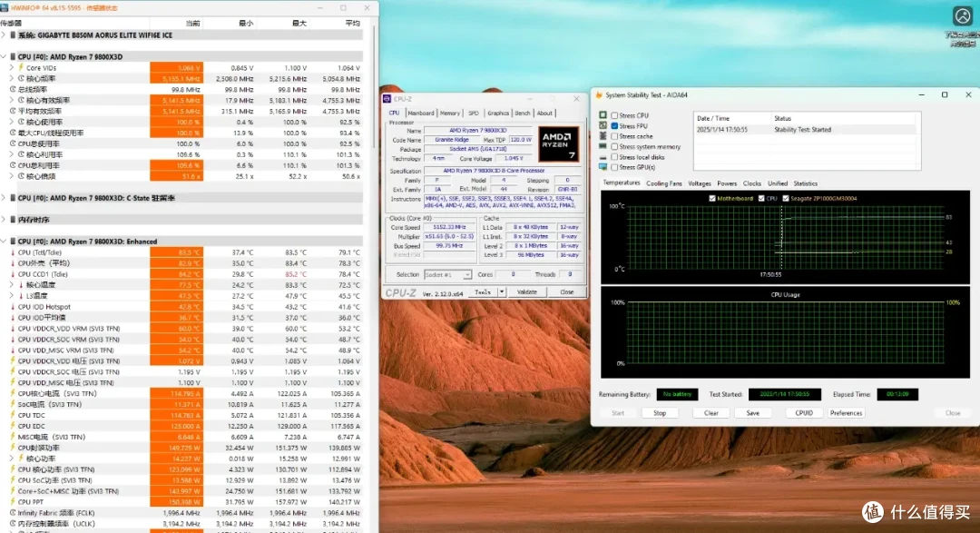Click the RAM icon beside Stress system memory

[x=603, y=146]
